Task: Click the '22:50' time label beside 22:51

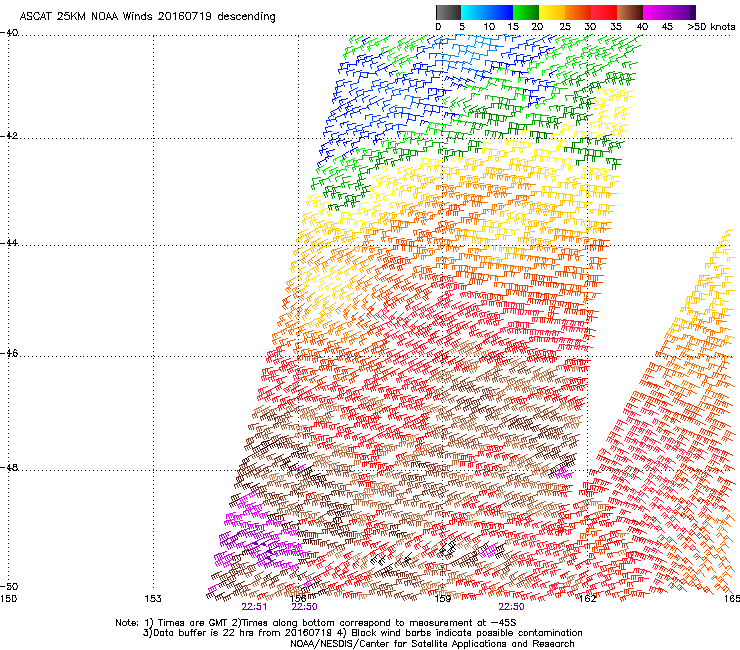Action: click(304, 607)
